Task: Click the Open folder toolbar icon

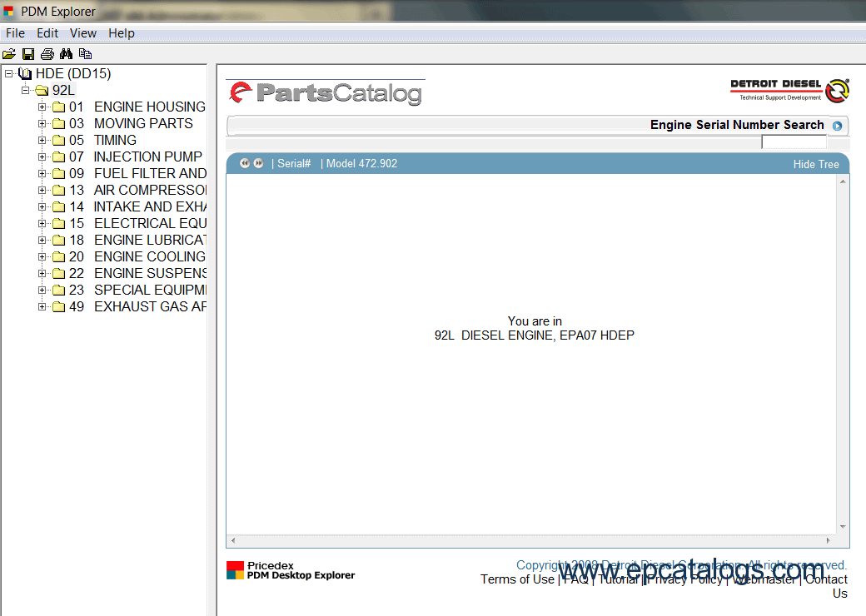Action: [x=9, y=53]
